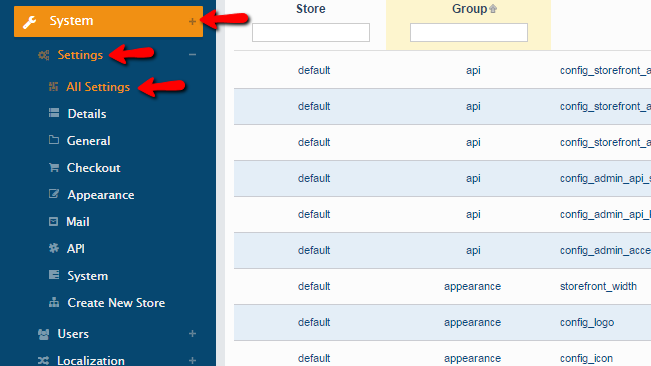Click appearance group in storefront_width row
651x366 pixels.
pos(472,287)
